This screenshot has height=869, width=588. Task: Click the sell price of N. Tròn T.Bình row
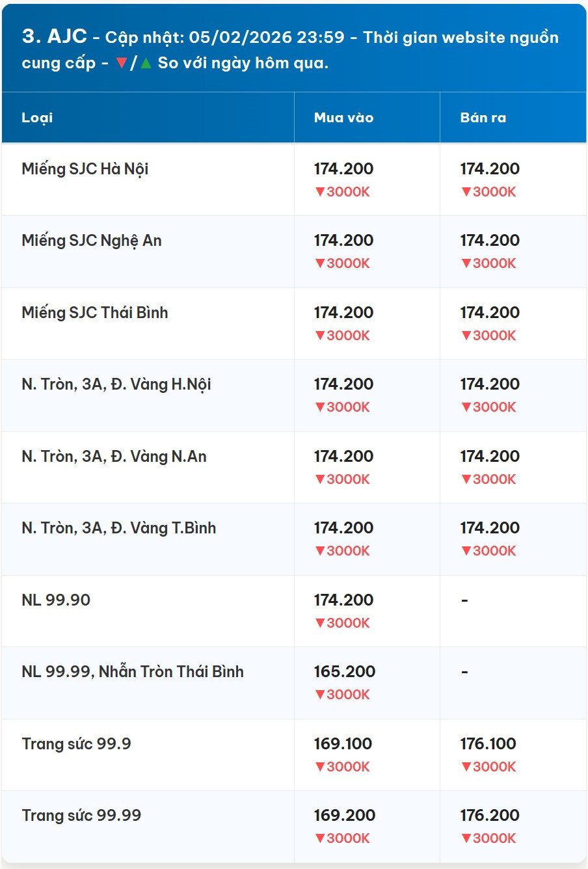click(490, 528)
